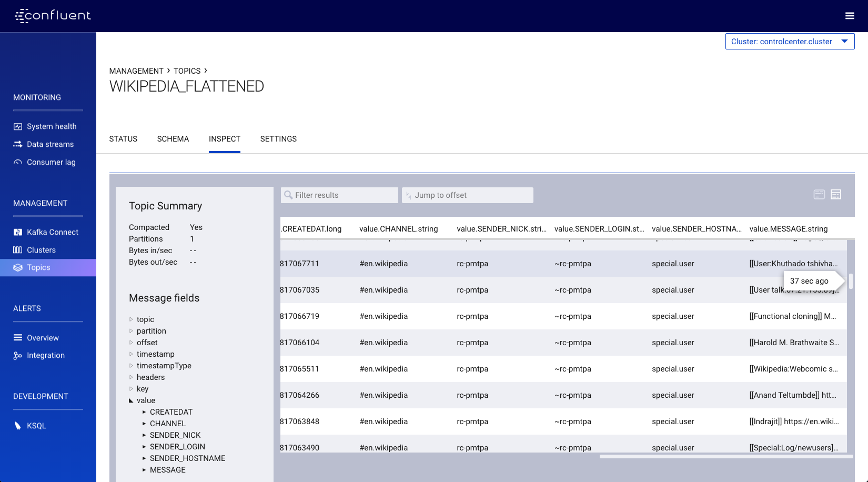This screenshot has height=482, width=868.
Task: Expand the CREATEDAT field under value
Action: 144,411
